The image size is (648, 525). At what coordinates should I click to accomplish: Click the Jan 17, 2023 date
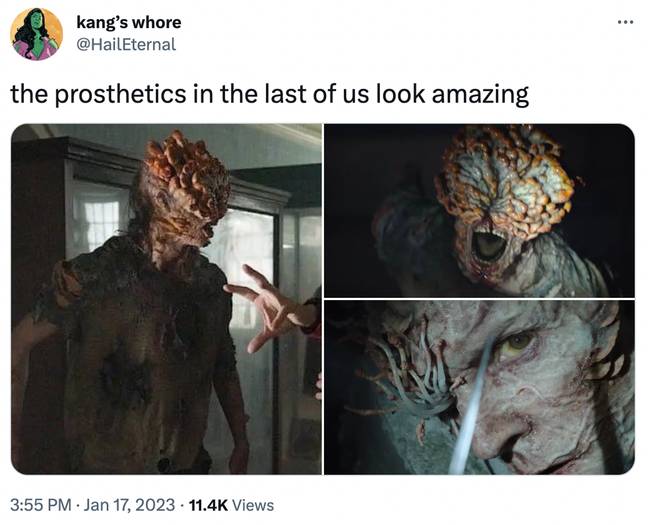pos(129,505)
